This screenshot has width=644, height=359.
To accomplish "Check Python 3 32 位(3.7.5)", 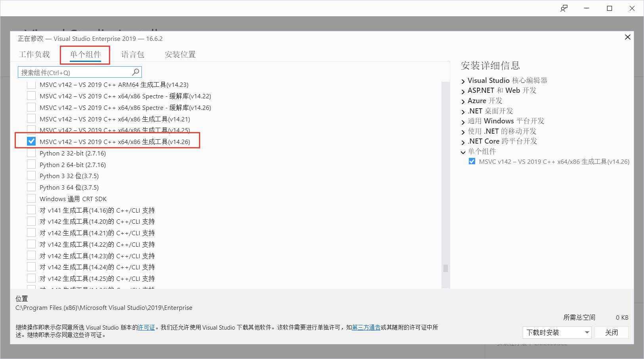I will tap(31, 176).
